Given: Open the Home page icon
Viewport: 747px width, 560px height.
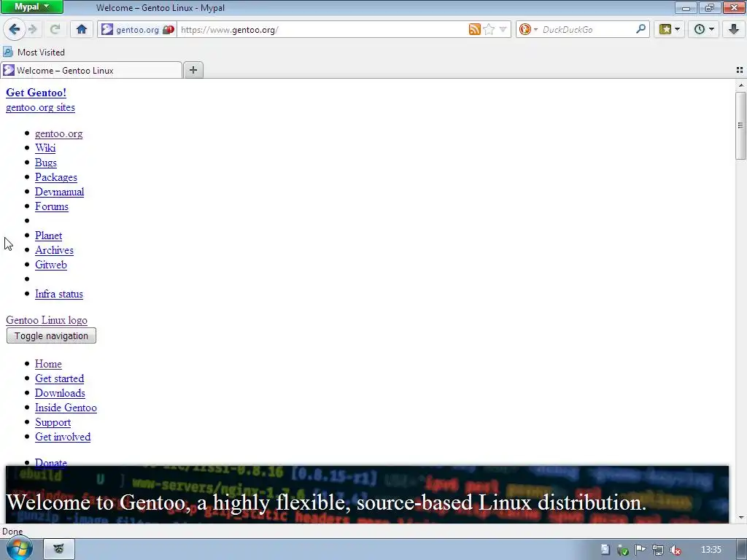Looking at the screenshot, I should [x=82, y=29].
